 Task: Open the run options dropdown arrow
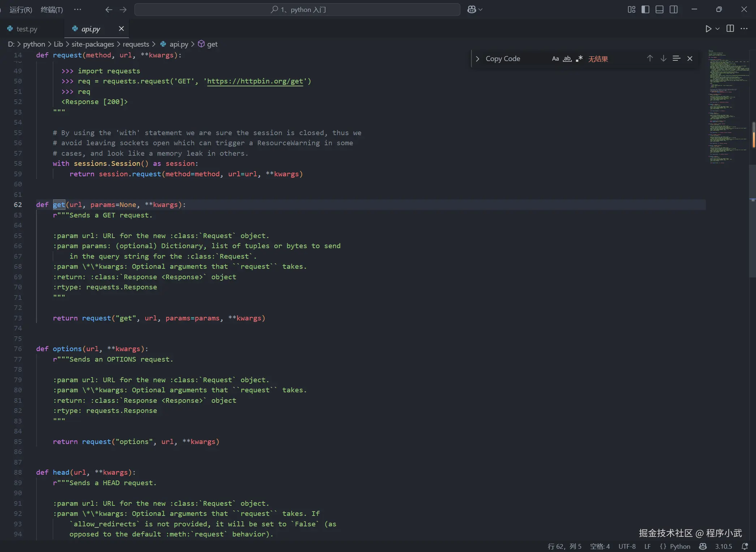[x=718, y=29]
